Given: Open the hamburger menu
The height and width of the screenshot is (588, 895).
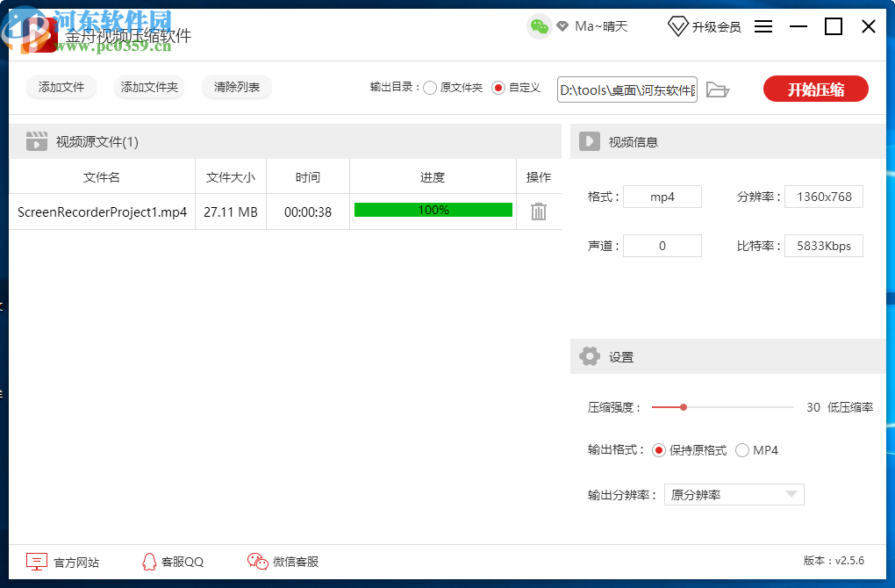Looking at the screenshot, I should pos(763,26).
